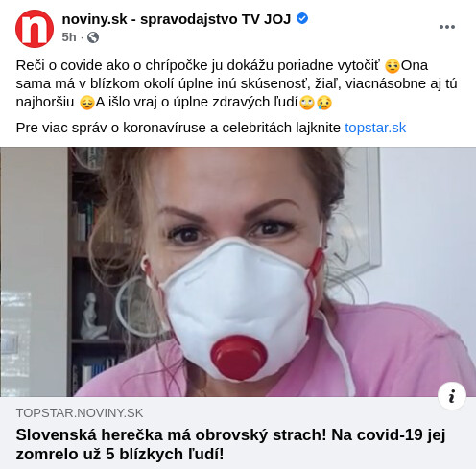Open the three-dot post options menu

pos(447,27)
